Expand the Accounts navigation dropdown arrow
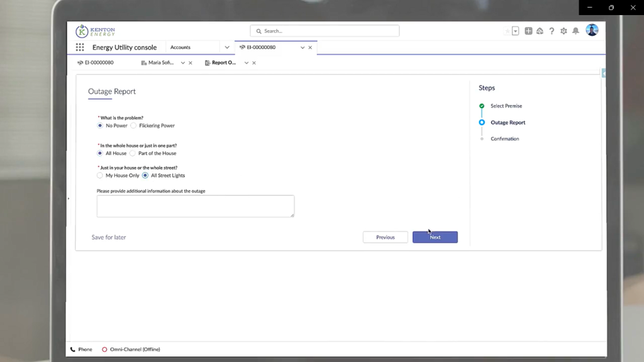This screenshot has width=644, height=362. [227, 47]
